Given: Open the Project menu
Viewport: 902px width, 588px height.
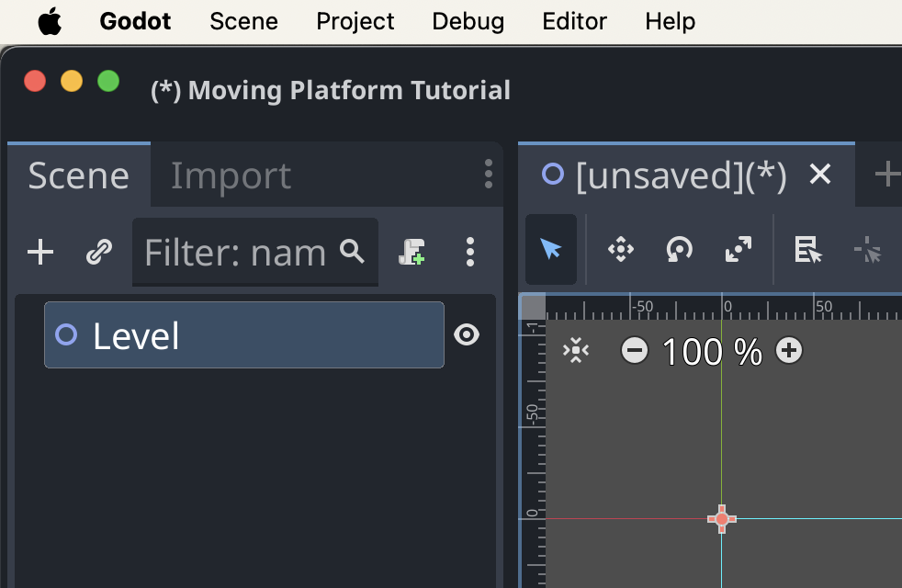Looking at the screenshot, I should click(355, 21).
